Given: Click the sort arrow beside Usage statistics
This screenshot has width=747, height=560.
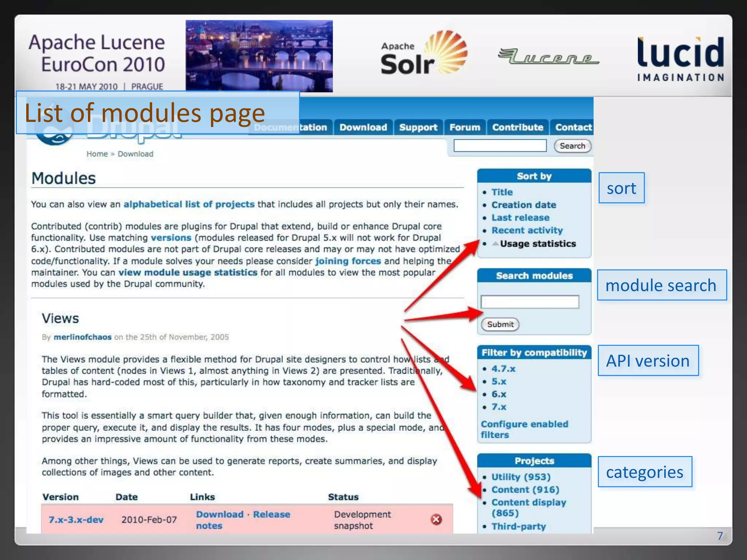Looking at the screenshot, I should 495,244.
